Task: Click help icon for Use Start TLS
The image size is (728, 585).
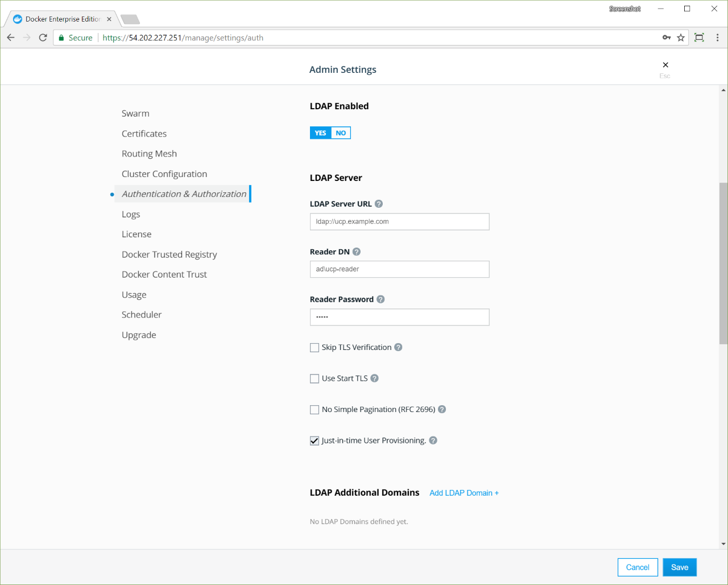Action: pyautogui.click(x=374, y=378)
